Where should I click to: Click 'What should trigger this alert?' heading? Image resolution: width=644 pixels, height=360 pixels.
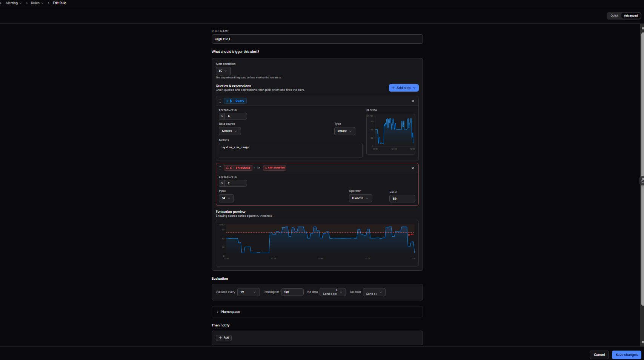pos(235,52)
